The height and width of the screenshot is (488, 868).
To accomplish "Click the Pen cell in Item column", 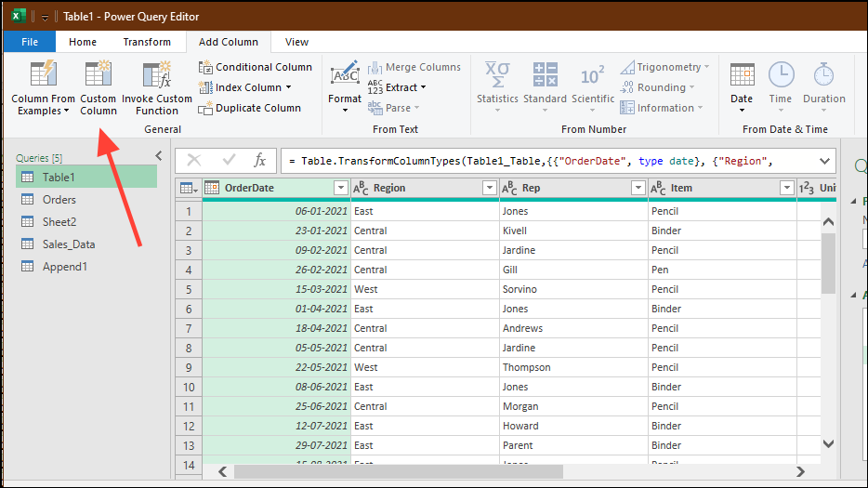I will click(x=722, y=270).
